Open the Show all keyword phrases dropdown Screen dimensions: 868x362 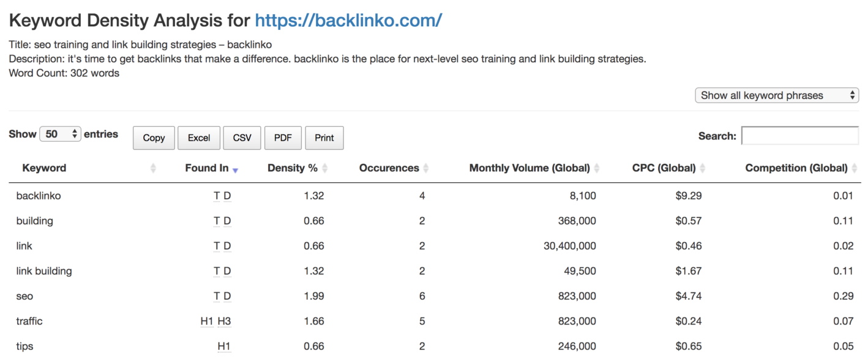776,95
